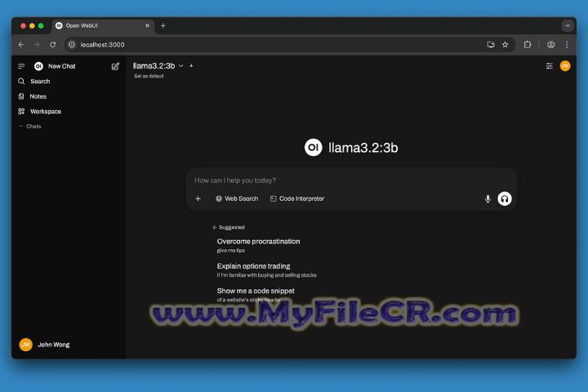Open the Chrome profile icon

tap(551, 45)
